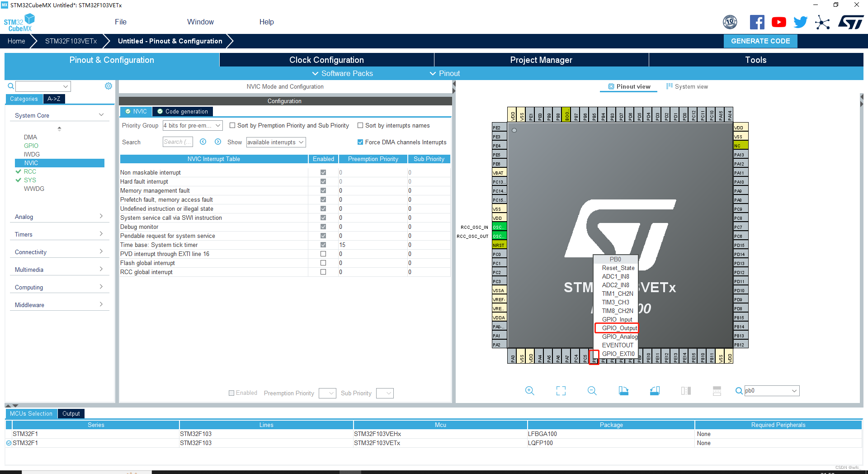Set PB0 as GPIO_Output in context menu
This screenshot has width=868, height=474.
pyautogui.click(x=618, y=328)
